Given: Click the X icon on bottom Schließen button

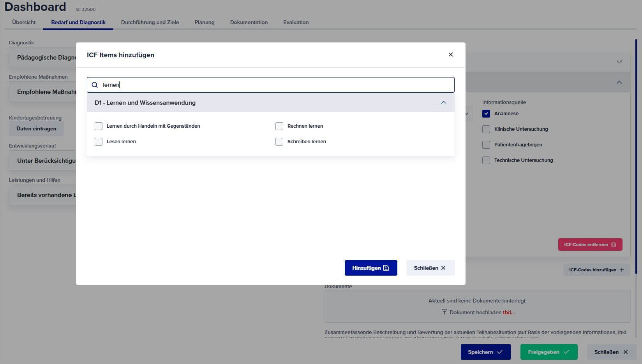Looking at the screenshot, I should (626, 352).
